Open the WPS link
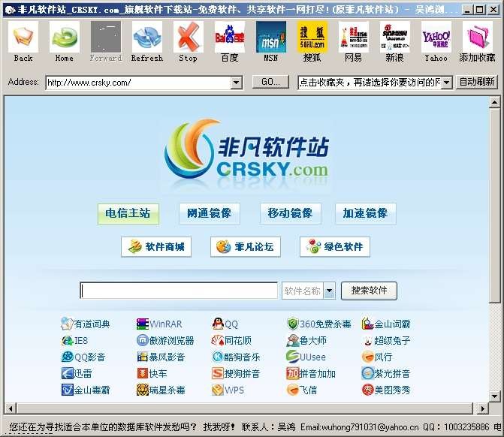 [228, 390]
